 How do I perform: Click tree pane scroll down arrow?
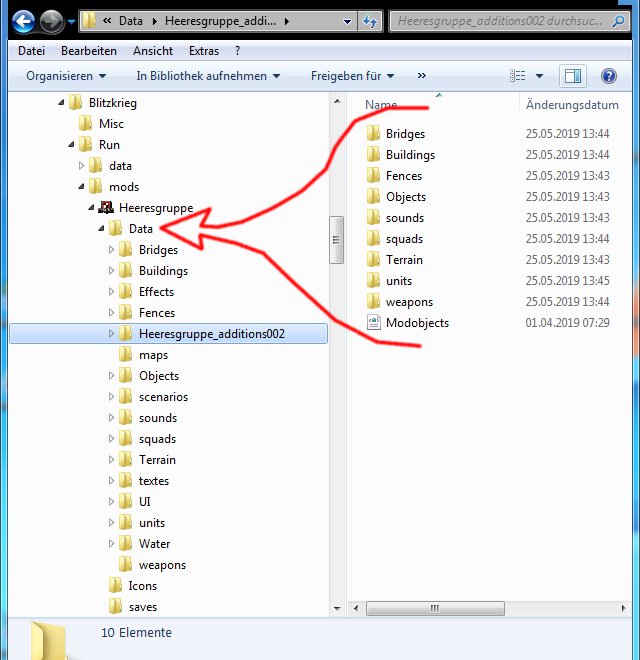pyautogui.click(x=337, y=608)
